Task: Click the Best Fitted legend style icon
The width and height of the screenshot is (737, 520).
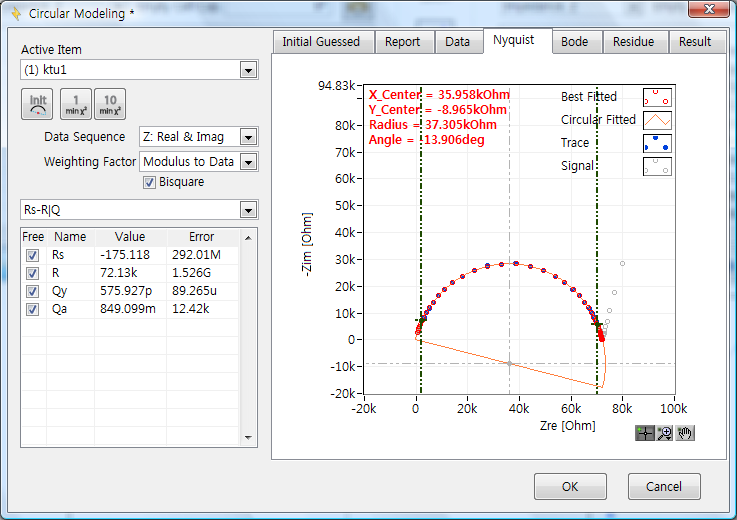Action: click(657, 97)
